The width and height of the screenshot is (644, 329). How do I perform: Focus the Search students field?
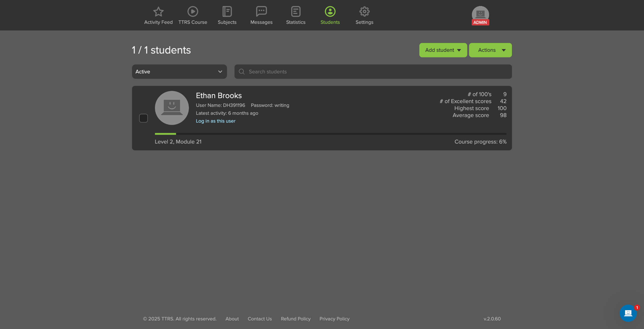(x=373, y=72)
